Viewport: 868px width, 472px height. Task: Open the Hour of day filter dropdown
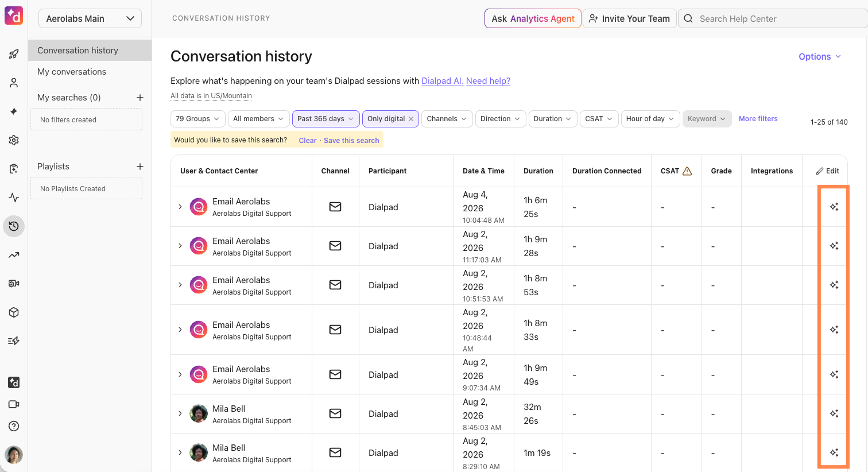click(x=650, y=119)
